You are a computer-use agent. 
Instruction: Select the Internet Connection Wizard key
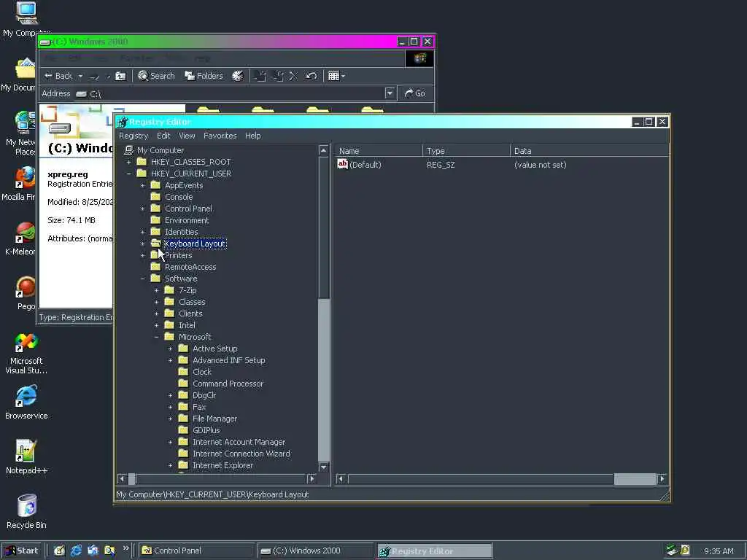tap(241, 454)
